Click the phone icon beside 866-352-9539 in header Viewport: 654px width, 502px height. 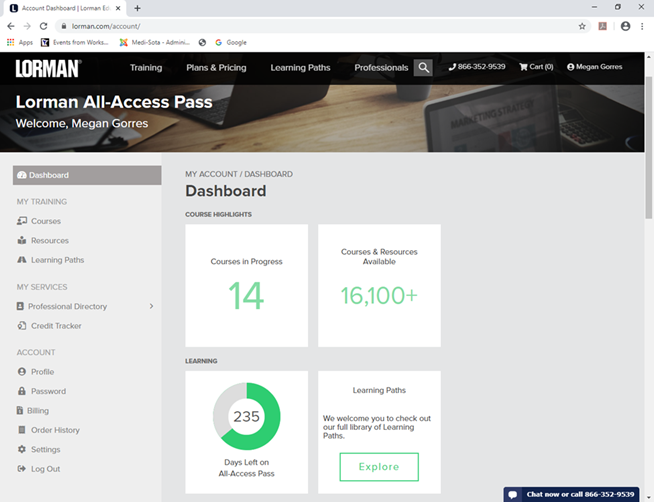[x=452, y=67]
